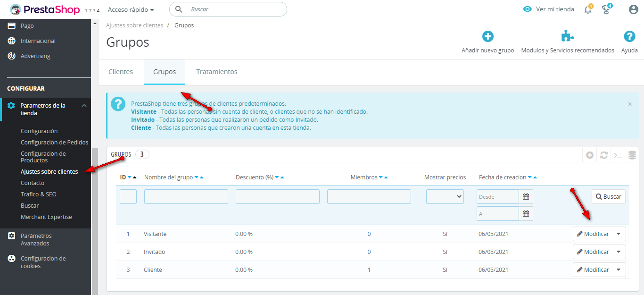Screen dimensions: 644x295
Task: Open the Acceso rápido dropdown
Action: 131,9
